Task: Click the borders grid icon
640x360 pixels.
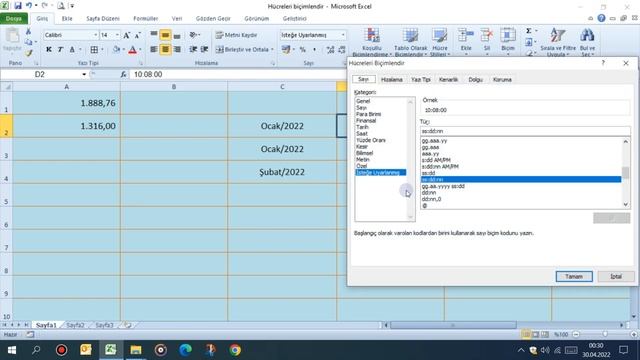Action: tap(94, 49)
